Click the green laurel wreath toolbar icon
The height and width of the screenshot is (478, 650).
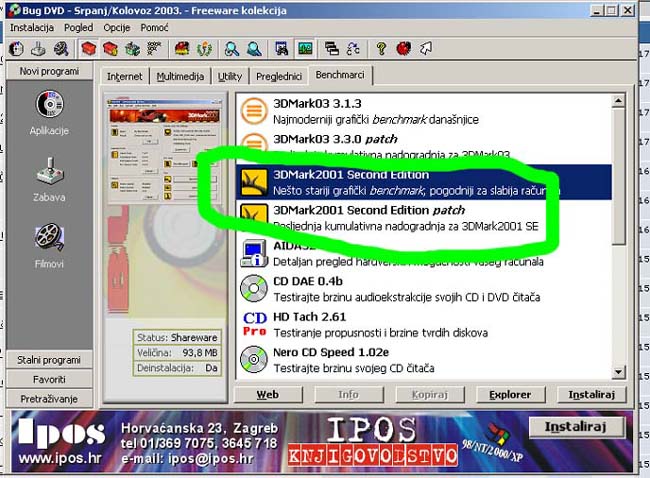(204, 49)
